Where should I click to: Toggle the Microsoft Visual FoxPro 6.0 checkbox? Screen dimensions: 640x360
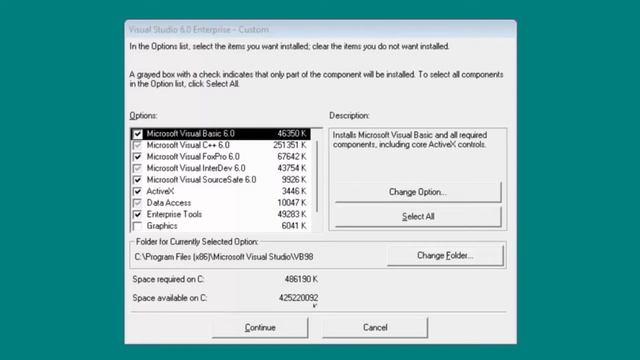138,157
